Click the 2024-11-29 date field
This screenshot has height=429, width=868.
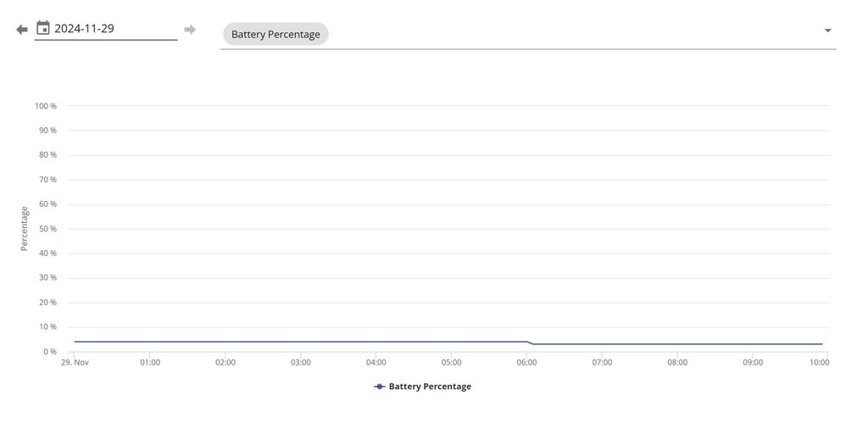(x=110, y=29)
